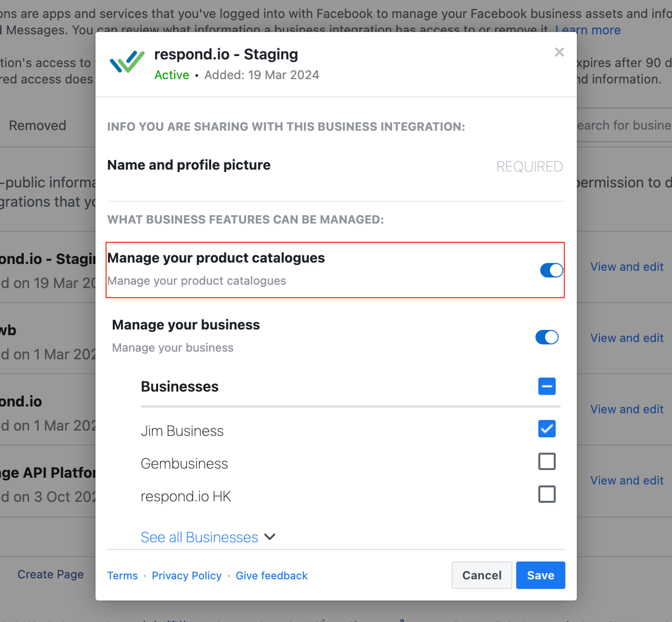Click View and edit for respond.io - Staging
Screen dimensions: 672x622
coord(627,266)
